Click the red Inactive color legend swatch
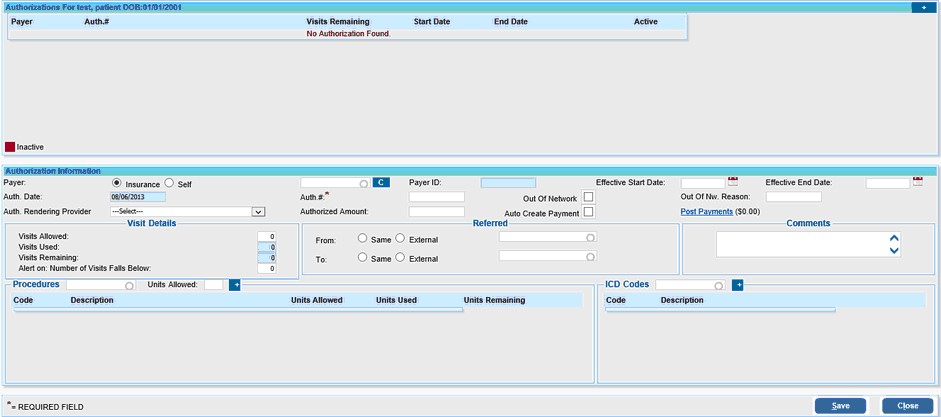 [10, 147]
